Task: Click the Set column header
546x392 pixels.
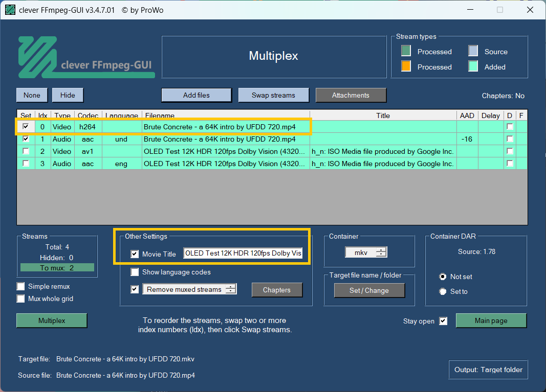Action: pyautogui.click(x=26, y=115)
